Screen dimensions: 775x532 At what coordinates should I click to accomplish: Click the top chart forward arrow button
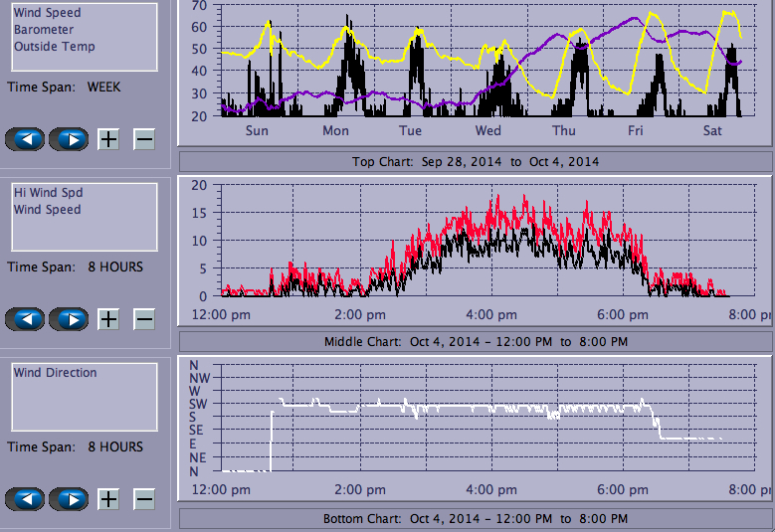(x=69, y=139)
